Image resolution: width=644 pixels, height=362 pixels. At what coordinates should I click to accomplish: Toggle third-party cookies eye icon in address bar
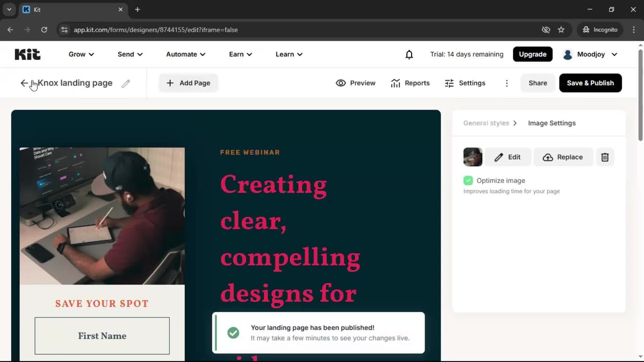[546, 29]
